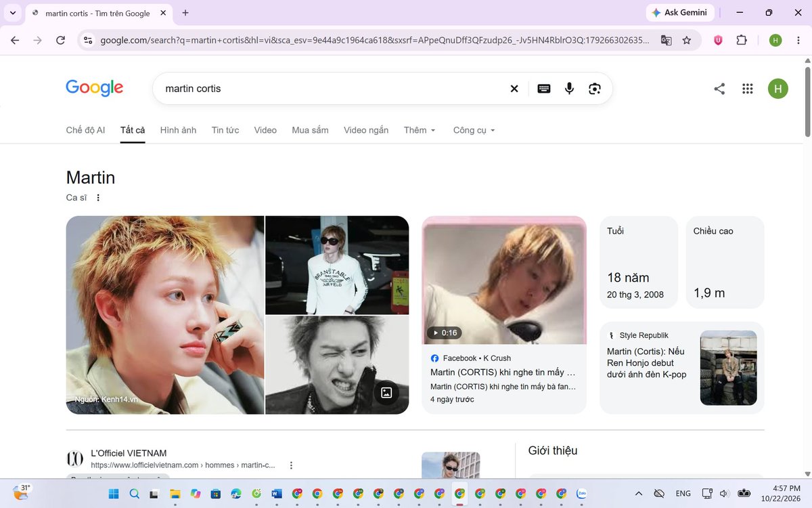Open the Windows Start menu
This screenshot has width=812, height=508.
(114, 493)
